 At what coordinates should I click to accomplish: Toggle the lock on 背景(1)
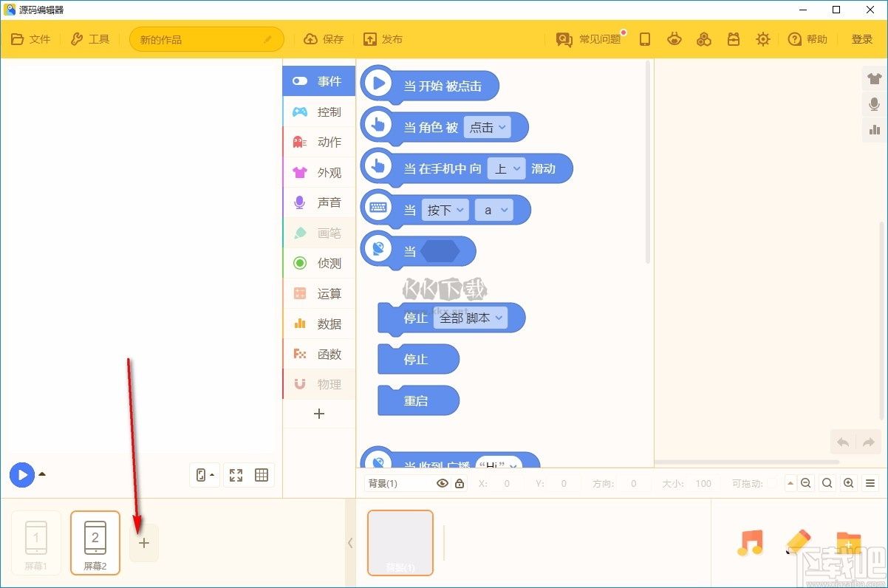[x=458, y=482]
